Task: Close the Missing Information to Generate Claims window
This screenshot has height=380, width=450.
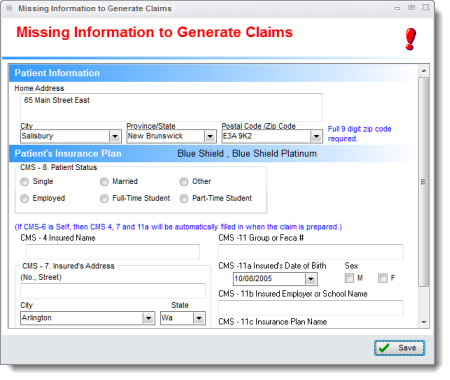Action: tap(426, 8)
